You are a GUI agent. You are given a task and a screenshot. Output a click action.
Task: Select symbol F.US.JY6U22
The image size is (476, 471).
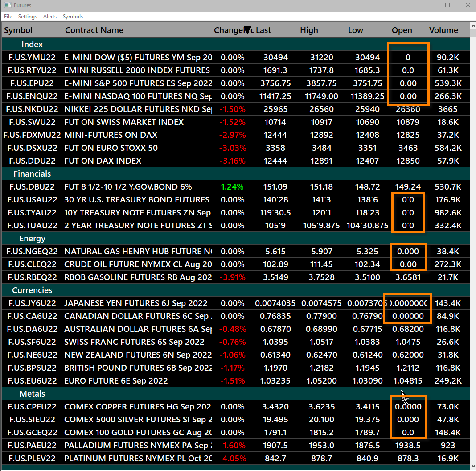point(32,303)
